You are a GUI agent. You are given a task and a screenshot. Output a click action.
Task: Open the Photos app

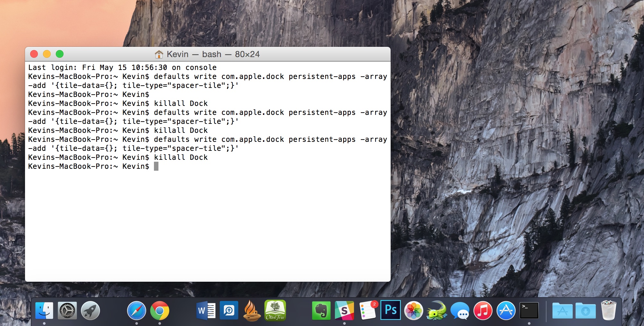pos(414,311)
